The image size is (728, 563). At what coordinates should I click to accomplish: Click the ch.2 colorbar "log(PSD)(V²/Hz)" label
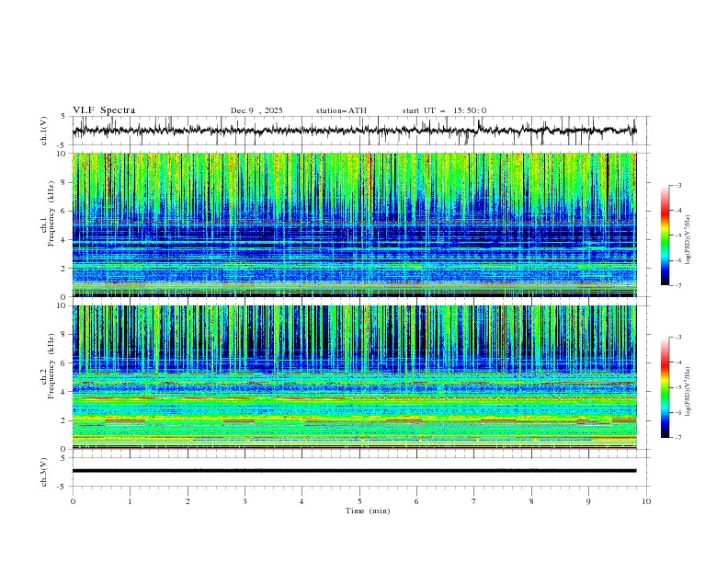click(688, 392)
